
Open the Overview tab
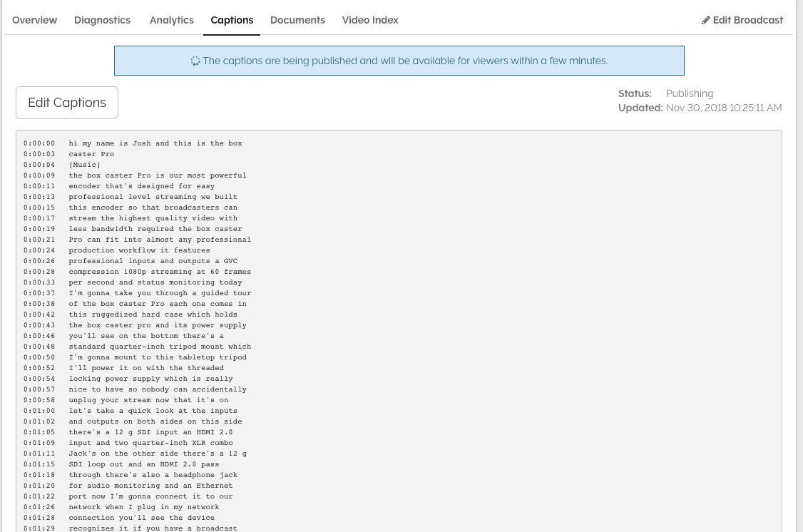[34, 20]
